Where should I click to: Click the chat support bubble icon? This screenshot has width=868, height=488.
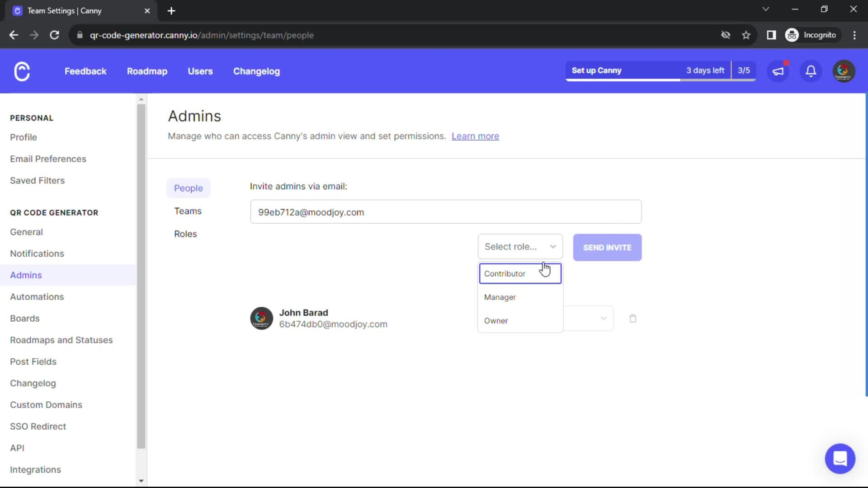coord(840,458)
